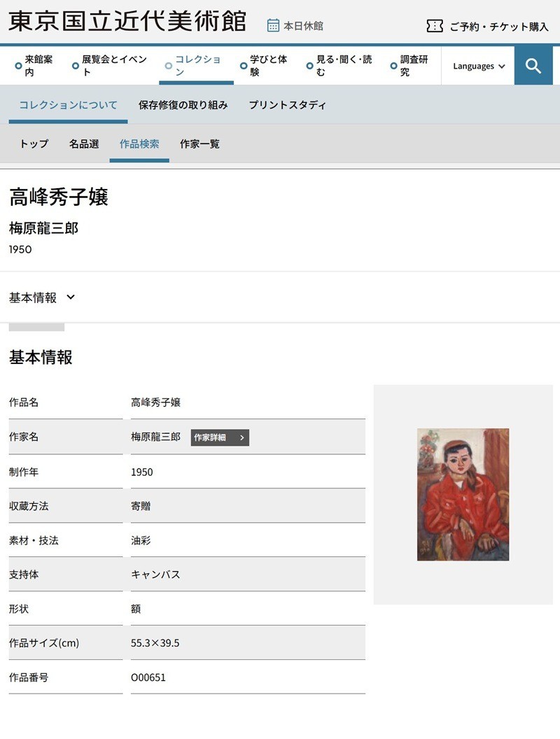Image resolution: width=560 pixels, height=739 pixels.
Task: Select the コレクション navigation item
Action: pyautogui.click(x=198, y=64)
